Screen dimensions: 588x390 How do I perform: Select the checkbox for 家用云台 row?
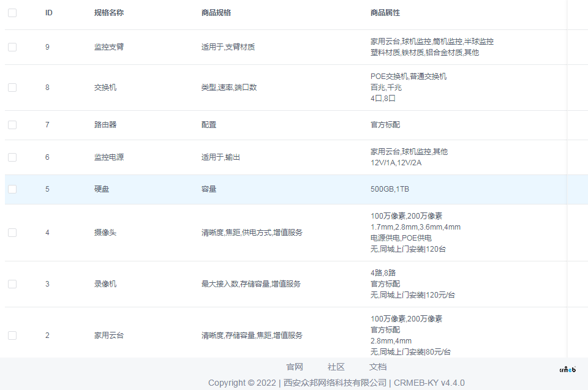[12, 336]
